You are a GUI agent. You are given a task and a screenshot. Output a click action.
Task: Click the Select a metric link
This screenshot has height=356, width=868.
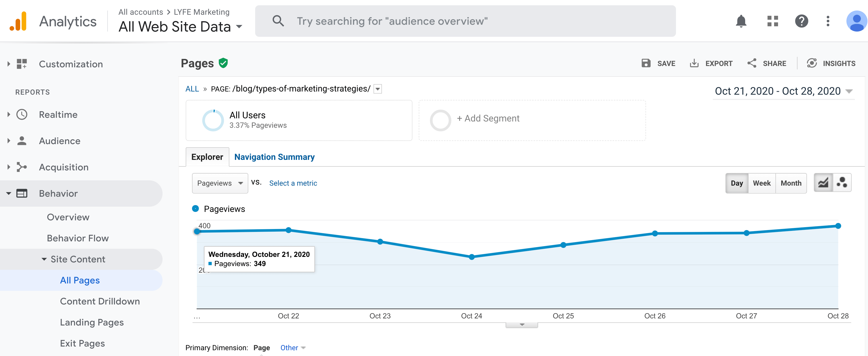tap(293, 183)
